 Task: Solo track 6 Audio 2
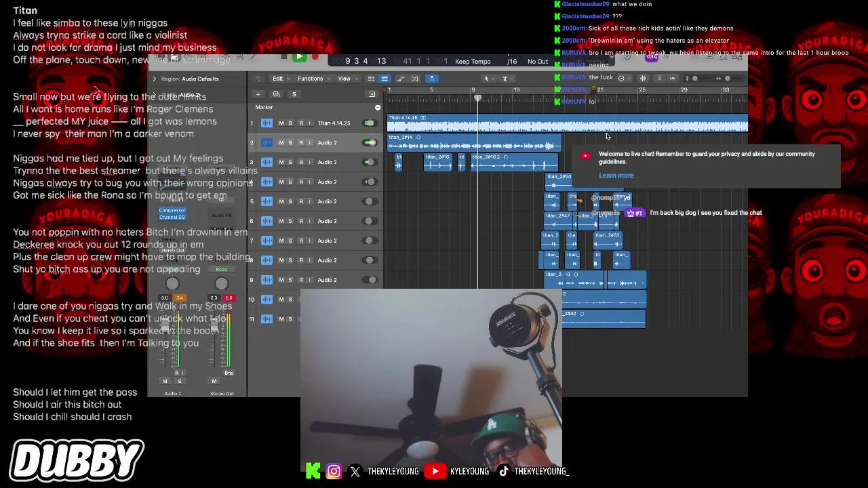click(290, 221)
